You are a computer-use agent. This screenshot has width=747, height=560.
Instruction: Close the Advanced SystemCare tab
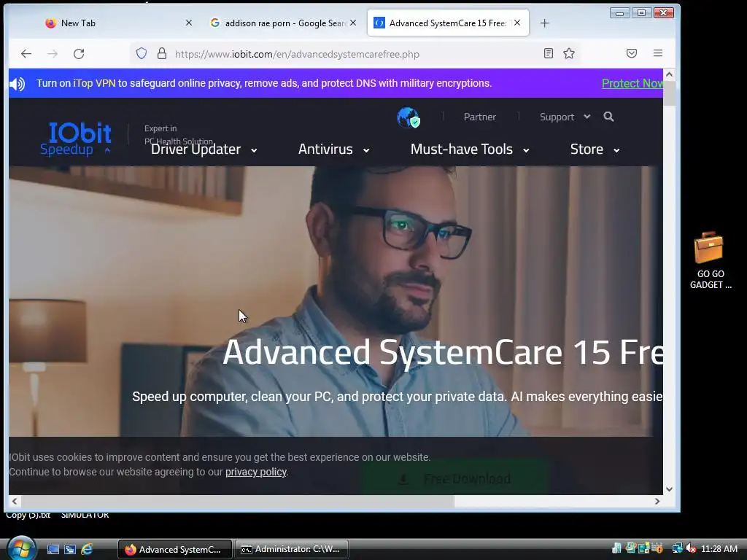[517, 23]
